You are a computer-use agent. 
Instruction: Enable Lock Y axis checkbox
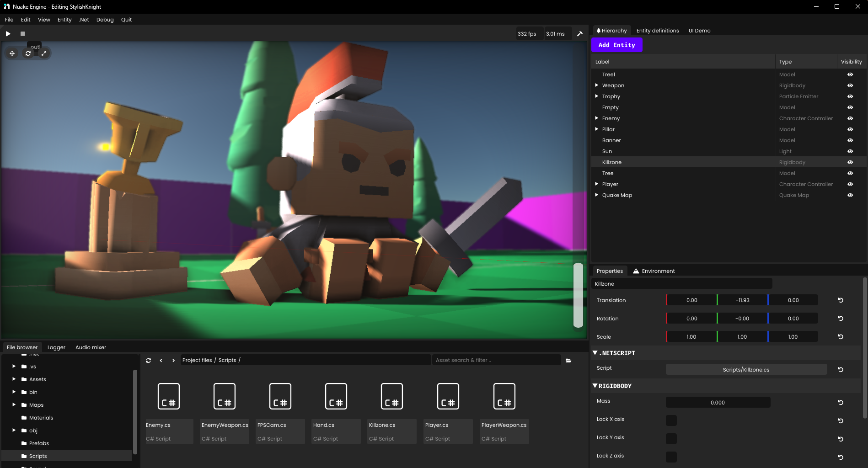pos(671,439)
